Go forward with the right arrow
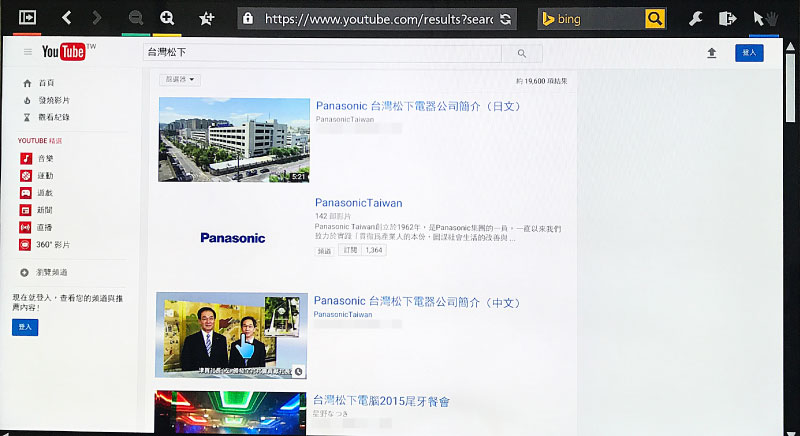Image resolution: width=800 pixels, height=436 pixels. (96, 18)
